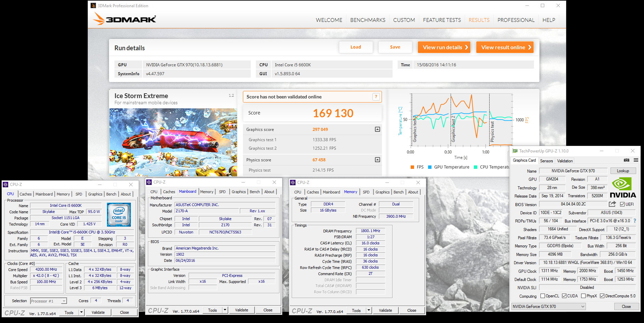Toggle the UEFI checkbox in GPU-Z
Image resolution: width=644 pixels, height=323 pixels.
pyautogui.click(x=622, y=204)
